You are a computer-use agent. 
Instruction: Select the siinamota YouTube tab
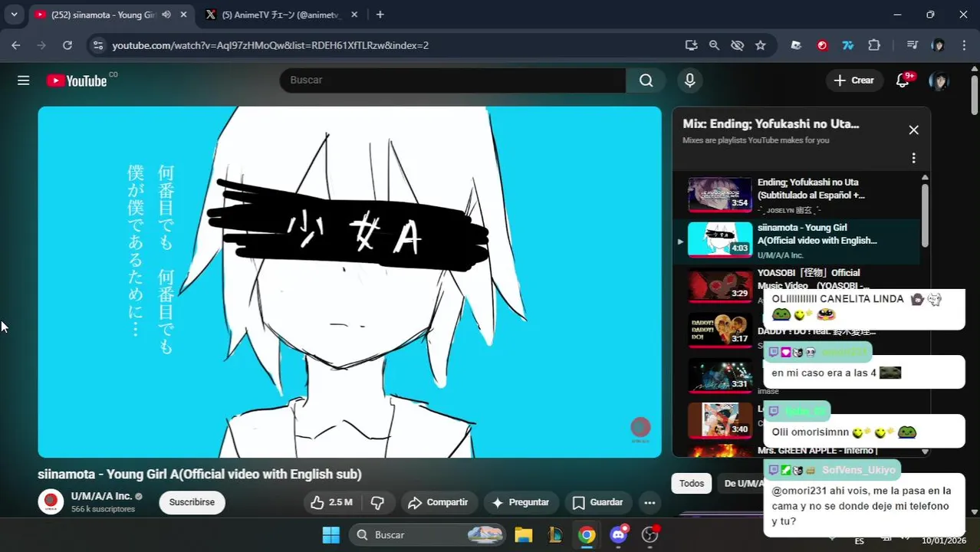click(x=111, y=15)
